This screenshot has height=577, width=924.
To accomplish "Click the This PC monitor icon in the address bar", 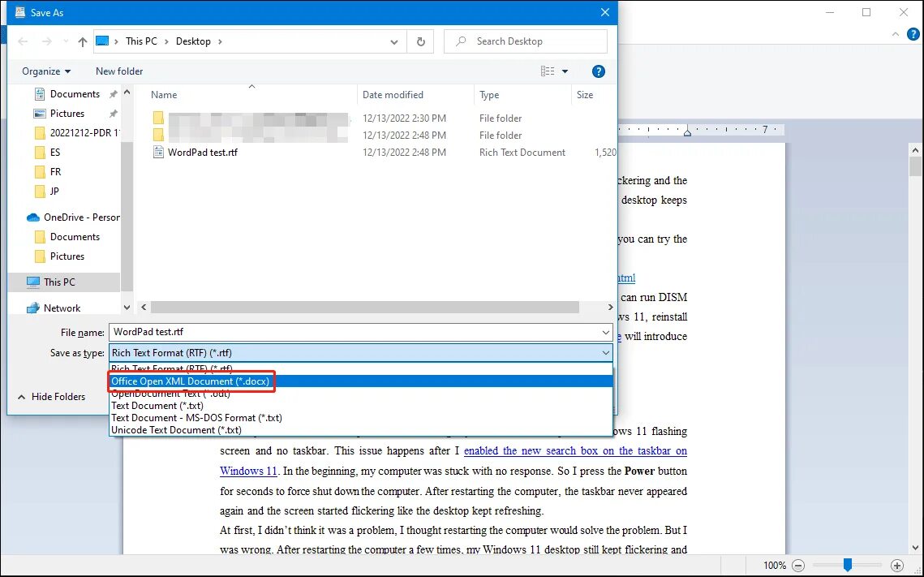I will (x=102, y=41).
